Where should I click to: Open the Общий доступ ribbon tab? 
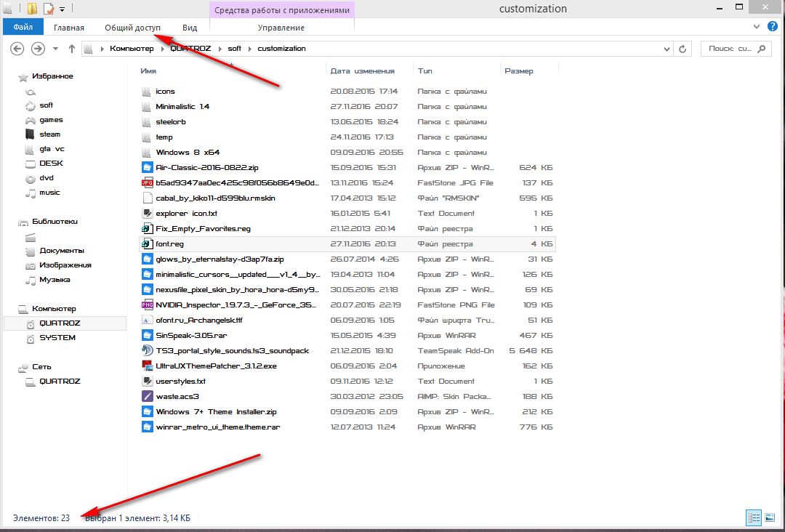point(132,28)
